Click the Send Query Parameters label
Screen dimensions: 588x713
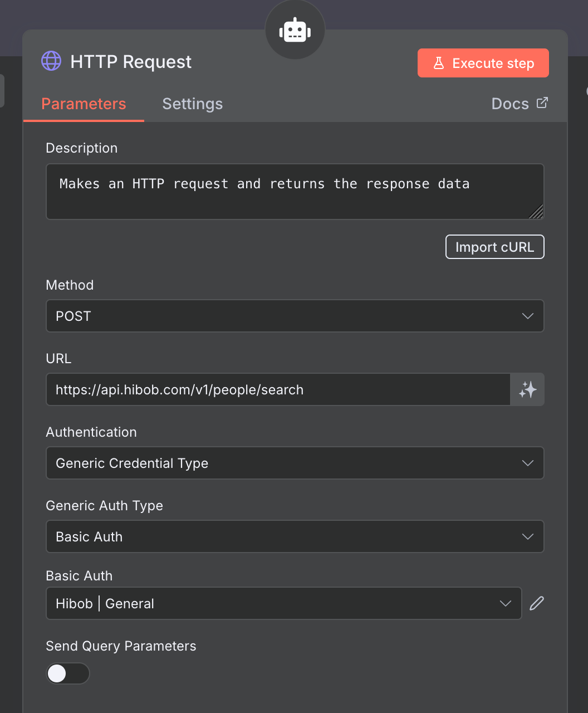pyautogui.click(x=121, y=646)
